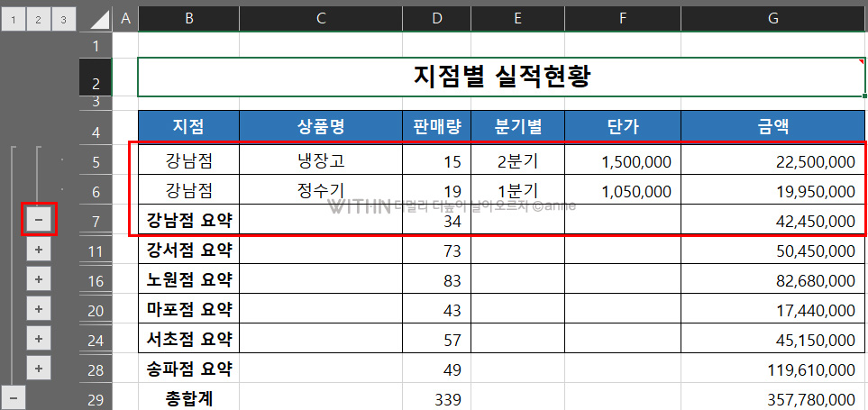Select row 20 header

click(x=96, y=309)
